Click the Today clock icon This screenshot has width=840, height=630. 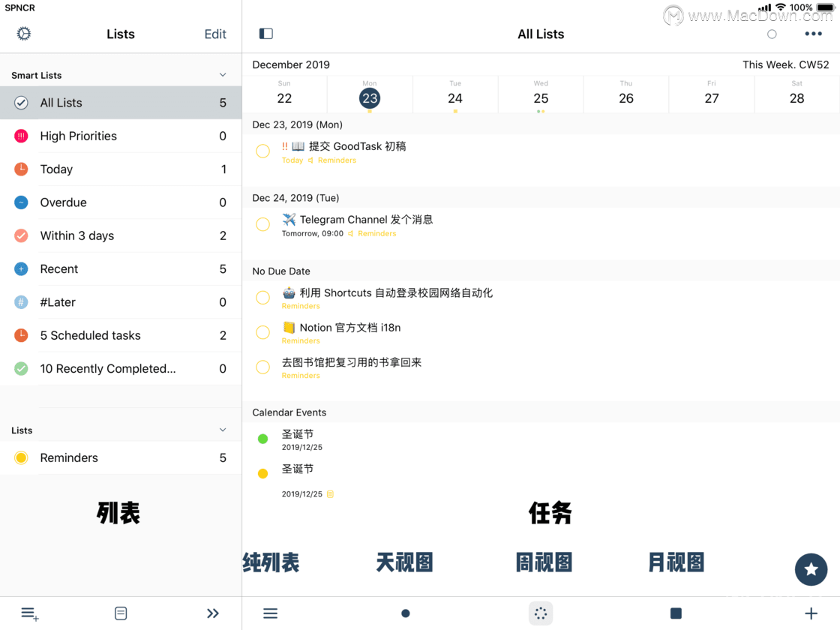(x=21, y=169)
